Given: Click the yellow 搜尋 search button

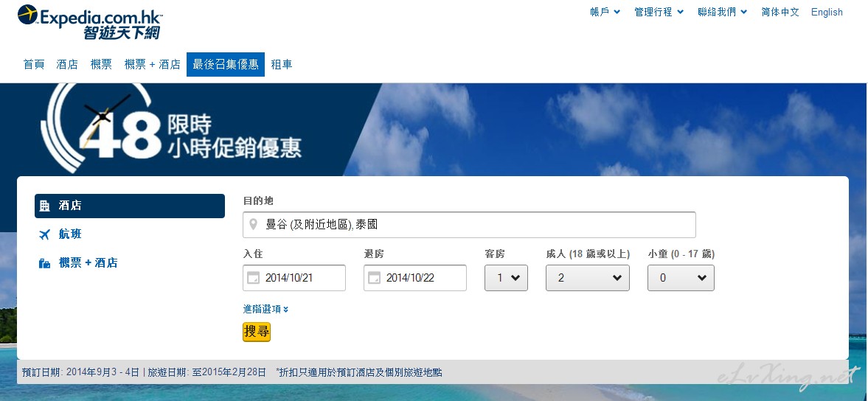Looking at the screenshot, I should coord(257,332).
